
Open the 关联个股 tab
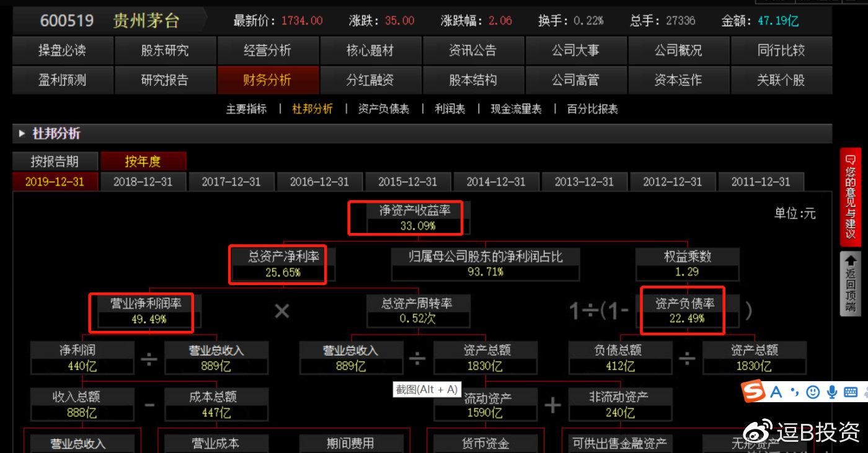click(x=781, y=80)
